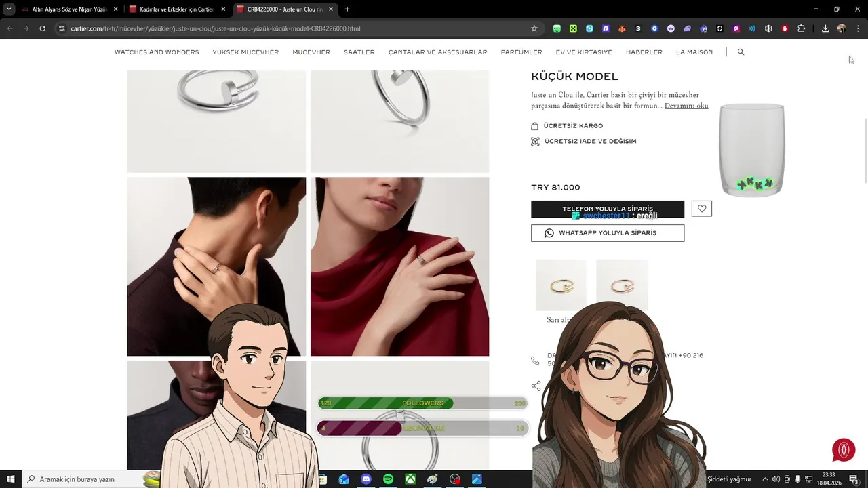Click the TRY 81.000 price
The image size is (868, 488).
tap(555, 188)
